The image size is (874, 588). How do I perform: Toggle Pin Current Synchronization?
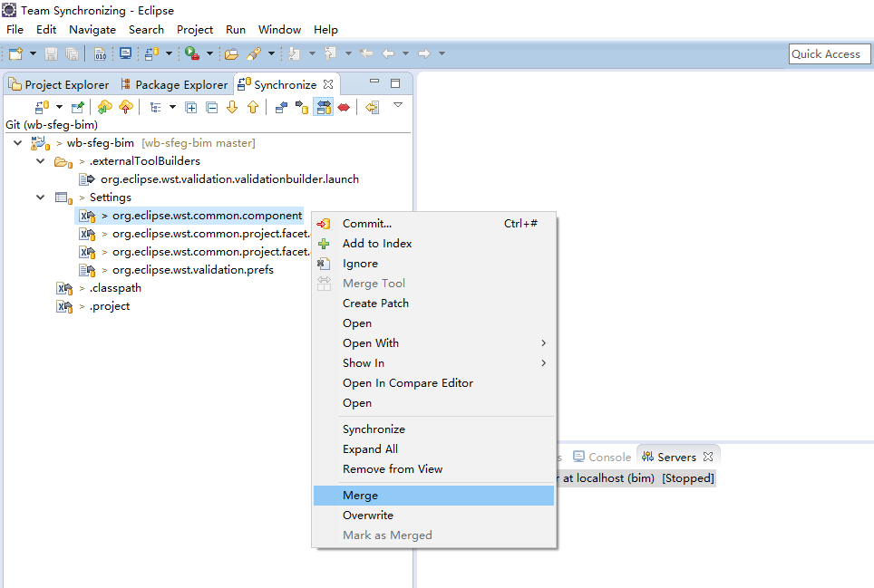click(78, 107)
